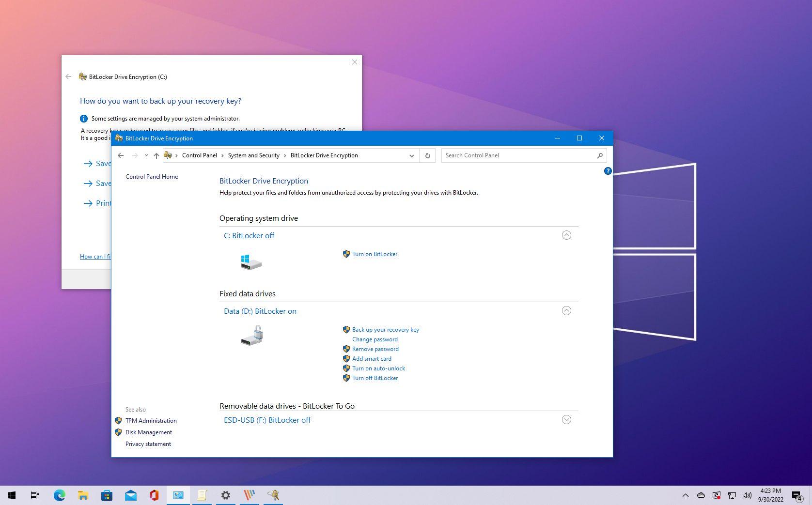
Task: Click the shield icon beside Back up your recovery key
Action: pos(346,330)
